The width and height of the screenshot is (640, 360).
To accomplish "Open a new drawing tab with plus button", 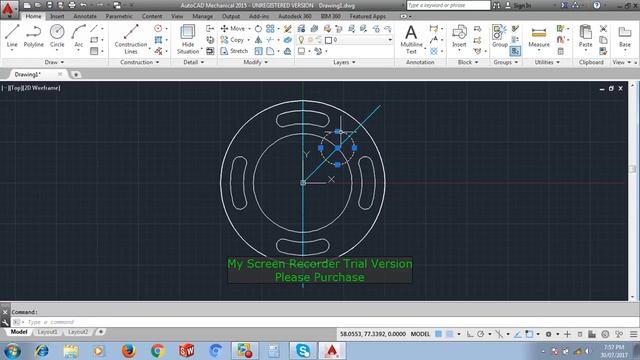I will (x=76, y=74).
